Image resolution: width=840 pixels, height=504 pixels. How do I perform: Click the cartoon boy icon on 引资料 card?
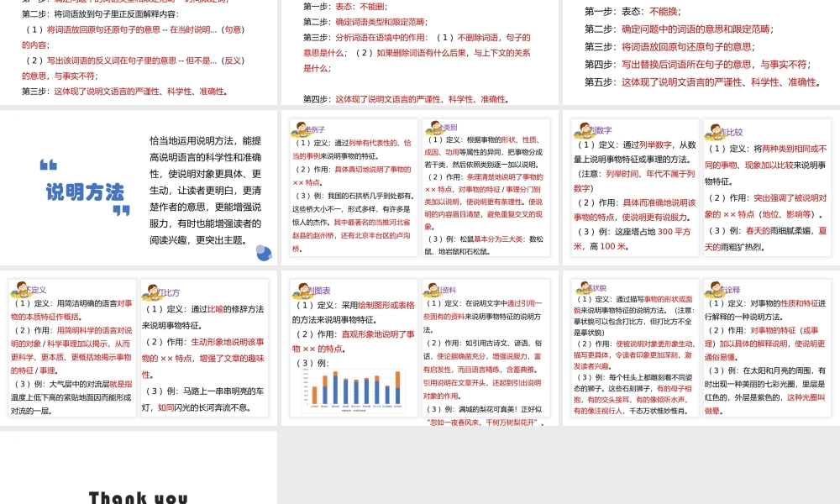click(x=433, y=289)
